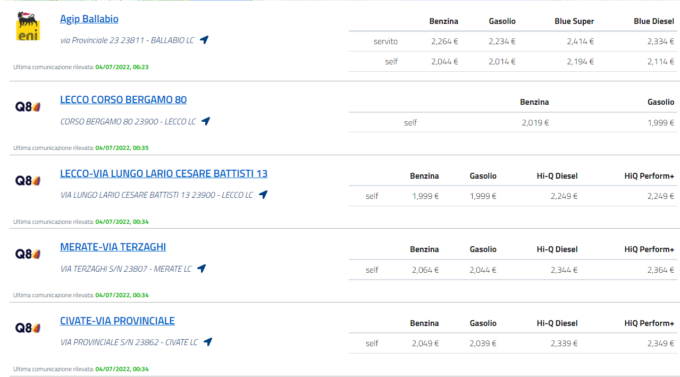The width and height of the screenshot is (680, 377).
Task: Click navigation arrow for Lungo Lario Cesare Battisti address
Action: pyautogui.click(x=263, y=195)
